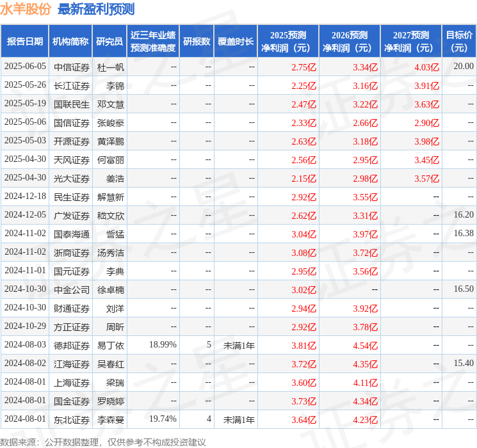This screenshot has width=477, height=448.
Task: Click analyst name 徐卓楠
Action: pyautogui.click(x=110, y=290)
